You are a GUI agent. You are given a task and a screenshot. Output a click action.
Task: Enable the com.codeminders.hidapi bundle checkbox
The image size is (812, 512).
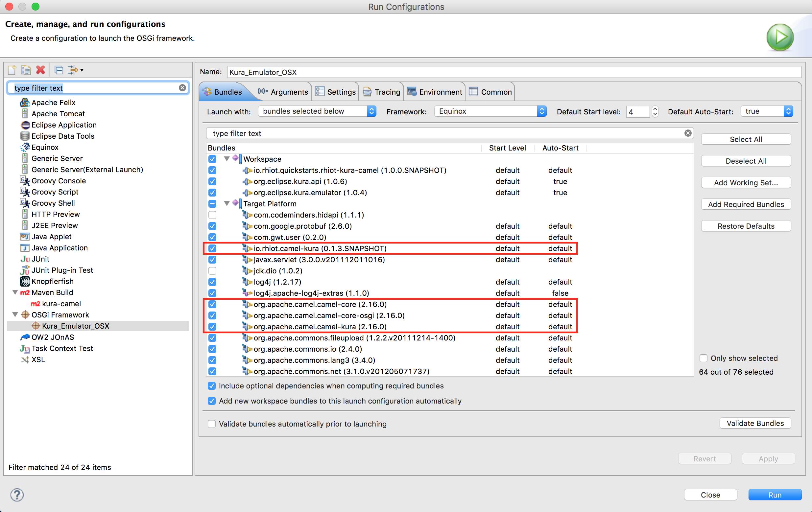212,215
